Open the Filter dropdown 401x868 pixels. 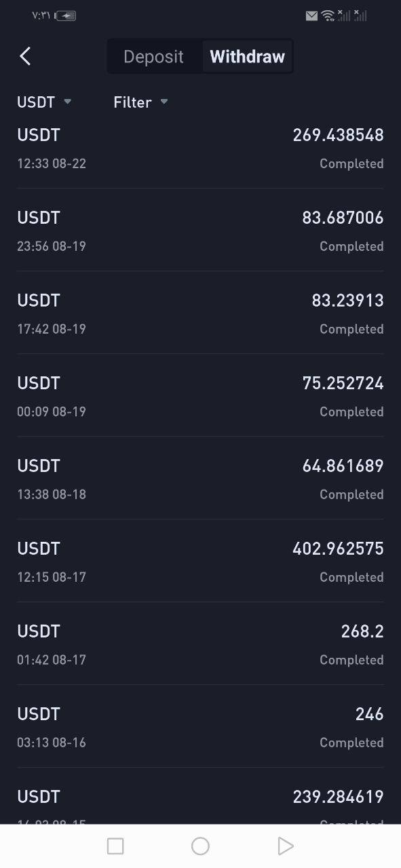coord(140,102)
